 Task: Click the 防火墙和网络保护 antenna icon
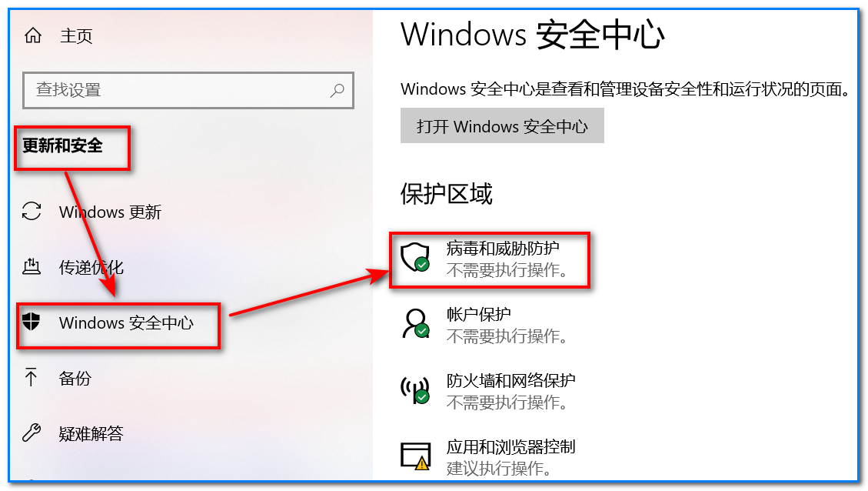pyautogui.click(x=415, y=390)
